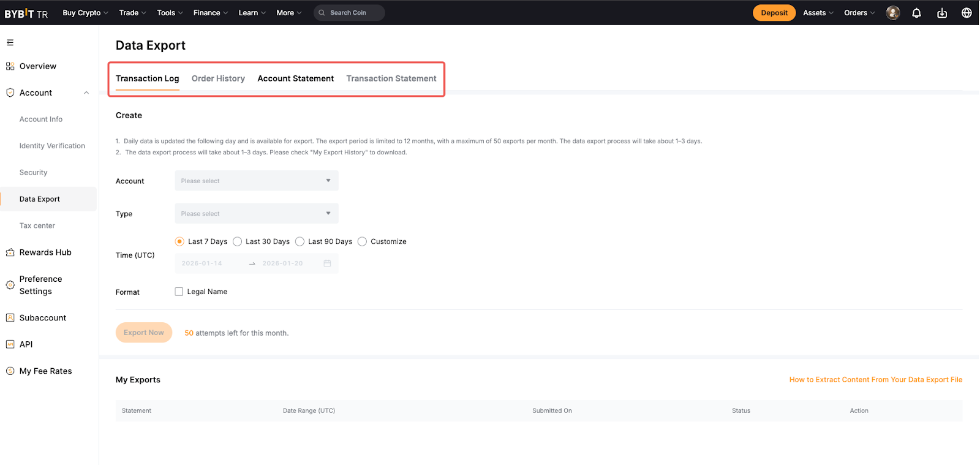Enable the Legal Name checkbox
The height and width of the screenshot is (465, 980).
pos(179,292)
